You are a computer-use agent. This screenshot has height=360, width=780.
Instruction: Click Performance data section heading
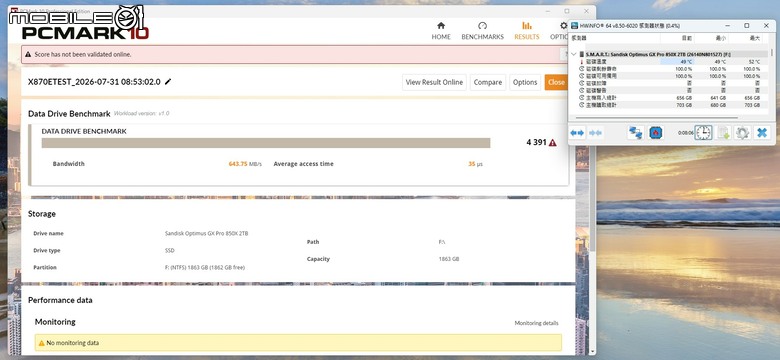[x=60, y=300]
